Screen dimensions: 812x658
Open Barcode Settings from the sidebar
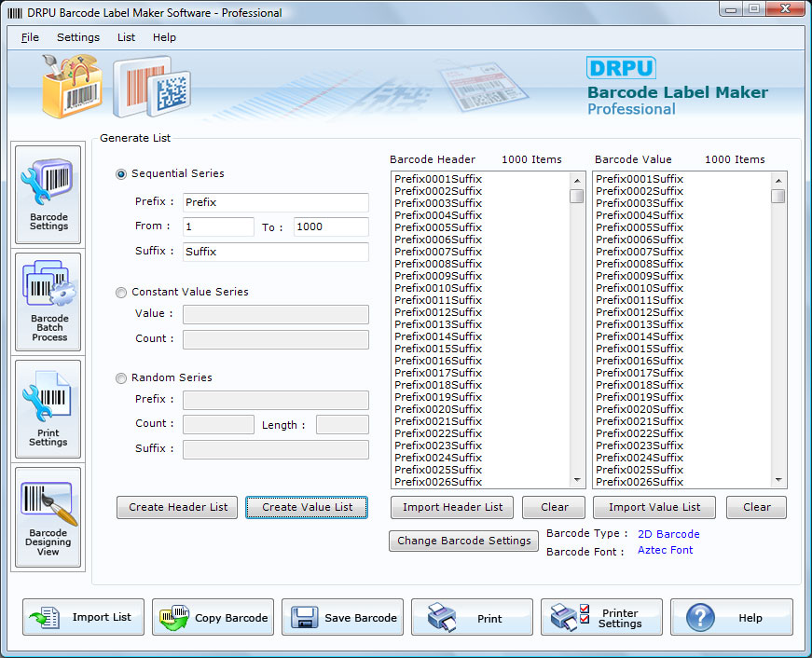tap(48, 196)
